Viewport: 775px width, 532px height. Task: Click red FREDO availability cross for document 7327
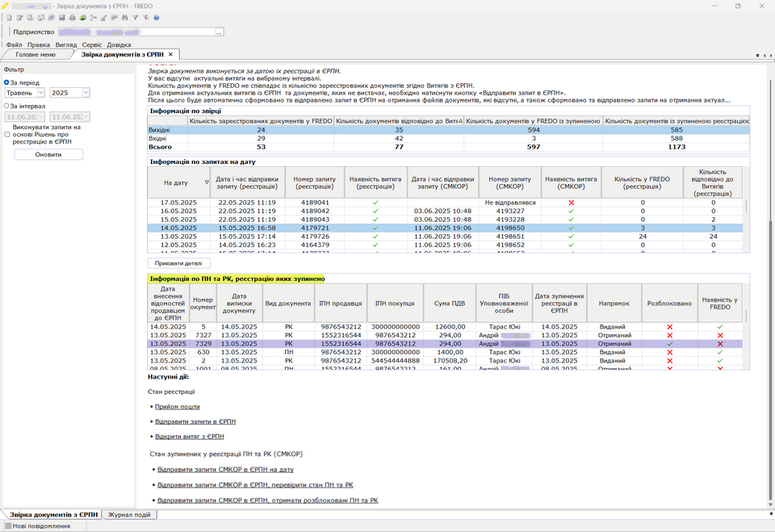click(x=719, y=335)
